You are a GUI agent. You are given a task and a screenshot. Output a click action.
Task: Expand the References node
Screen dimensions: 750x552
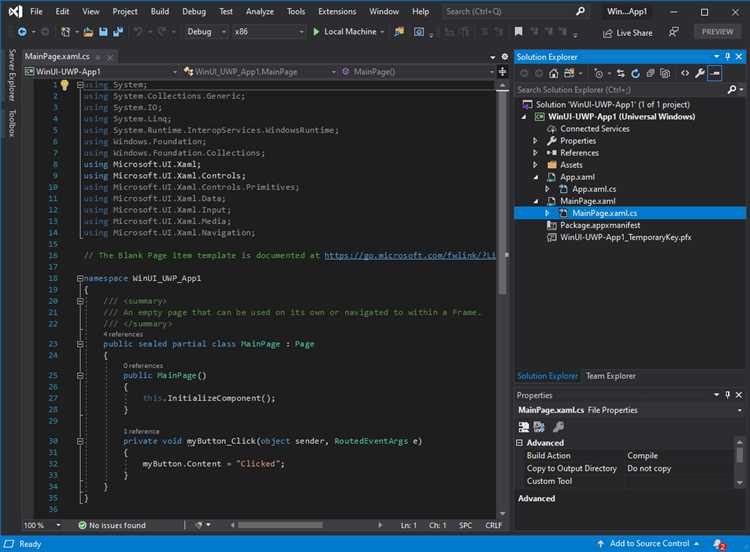coord(535,153)
